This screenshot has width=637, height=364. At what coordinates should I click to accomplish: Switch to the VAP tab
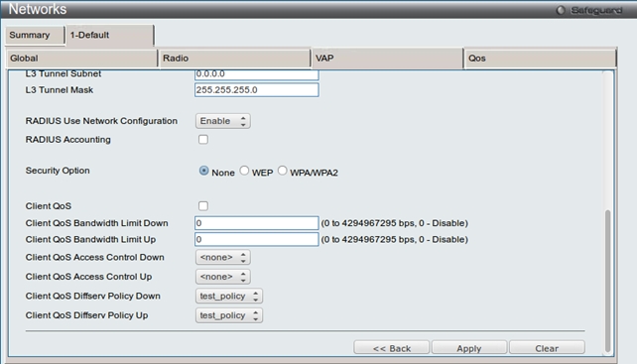pyautogui.click(x=388, y=59)
